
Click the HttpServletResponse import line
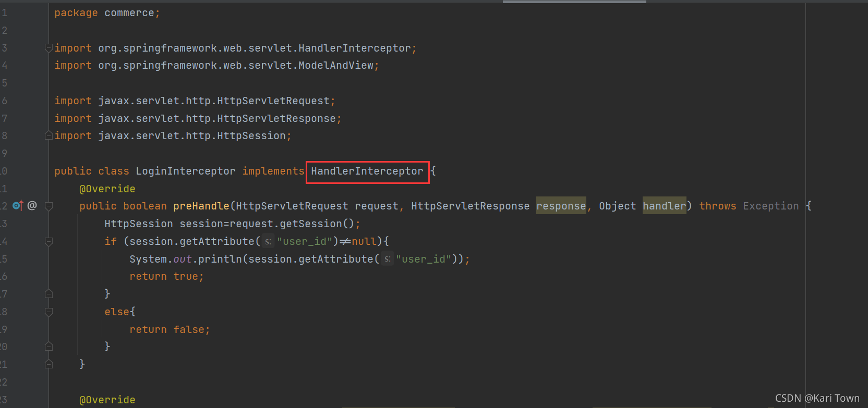(198, 119)
